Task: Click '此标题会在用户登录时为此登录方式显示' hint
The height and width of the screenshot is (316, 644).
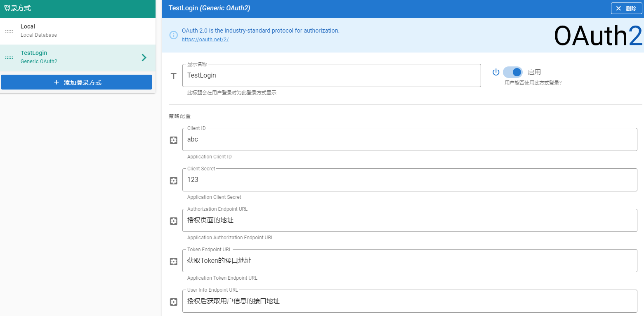Action: pyautogui.click(x=232, y=93)
